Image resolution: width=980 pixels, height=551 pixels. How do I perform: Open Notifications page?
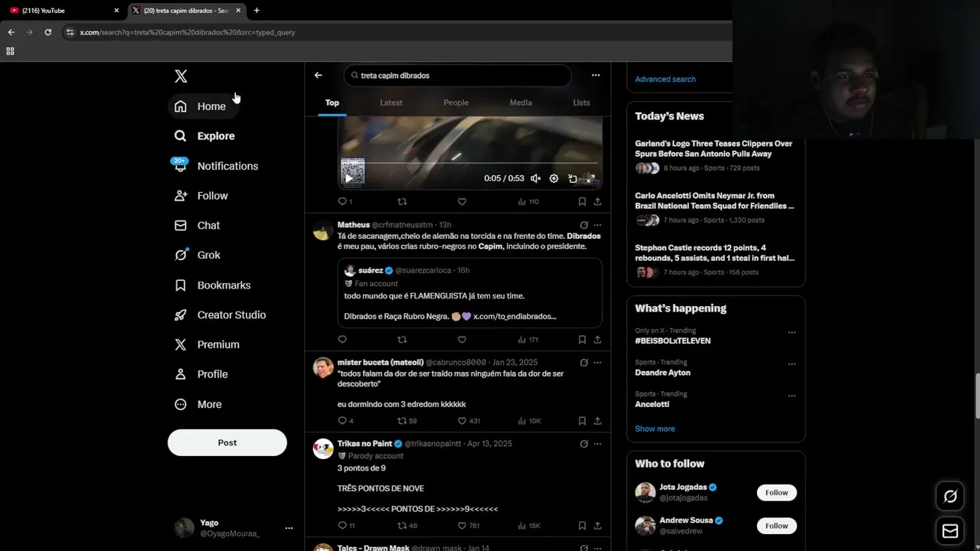pyautogui.click(x=216, y=166)
